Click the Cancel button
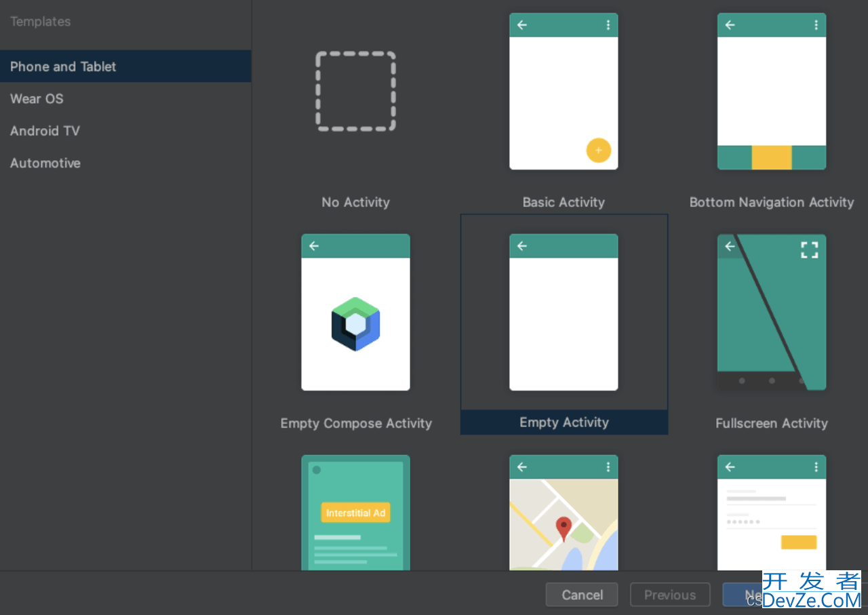868x615 pixels. coord(582,595)
